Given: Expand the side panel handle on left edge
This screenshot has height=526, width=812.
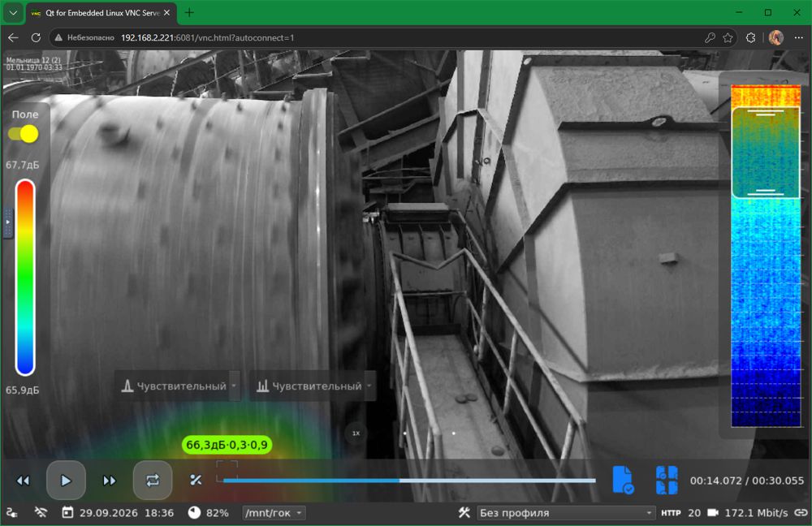Looking at the screenshot, I should pyautogui.click(x=8, y=222).
